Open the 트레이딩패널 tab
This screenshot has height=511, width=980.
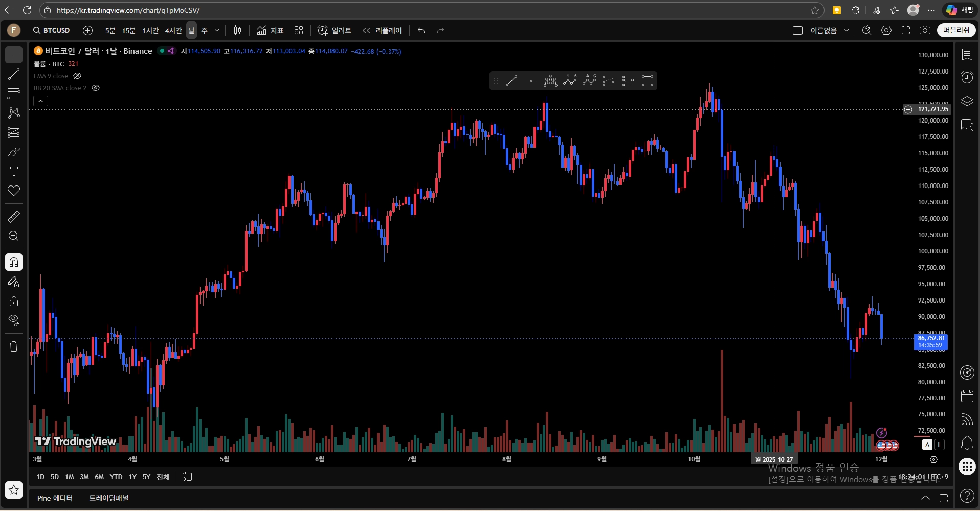[109, 498]
